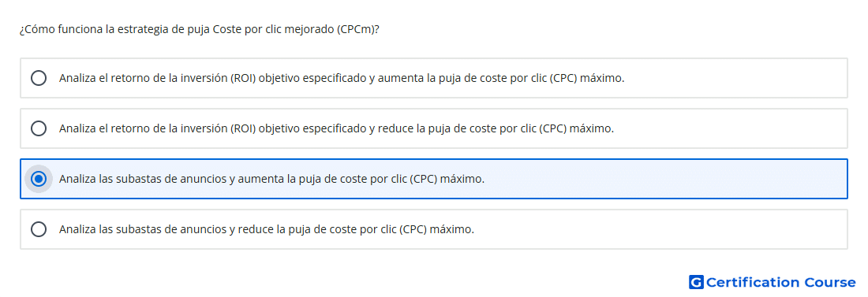This screenshot has width=868, height=297.
Task: Select radio for ROI 'aumenta la puja' answer
Action: (x=39, y=78)
